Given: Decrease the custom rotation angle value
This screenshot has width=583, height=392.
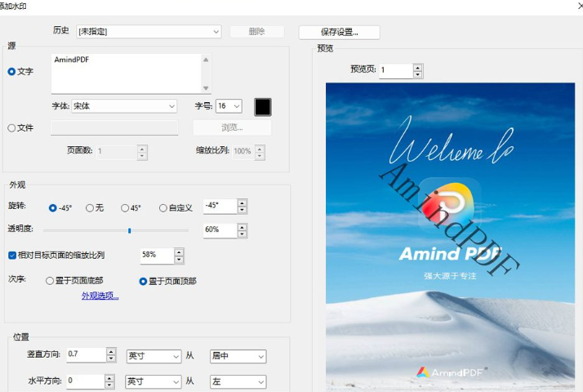Looking at the screenshot, I should pyautogui.click(x=242, y=210).
